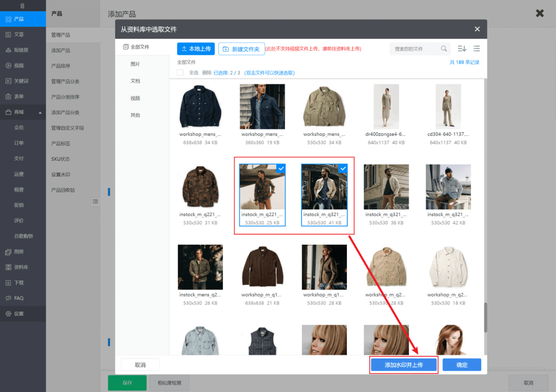Click the sidebar collapse icon beside 产品回收站
556x392 pixels.
[95, 201]
